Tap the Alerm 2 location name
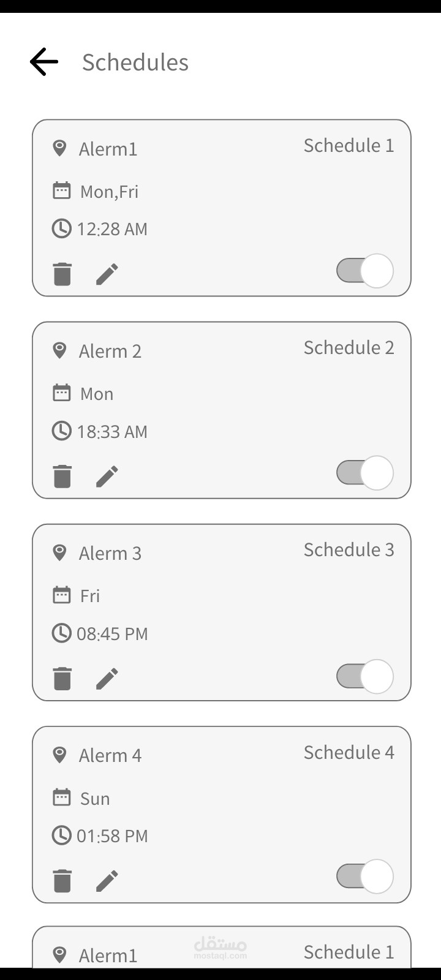This screenshot has width=441, height=980. coord(110,351)
